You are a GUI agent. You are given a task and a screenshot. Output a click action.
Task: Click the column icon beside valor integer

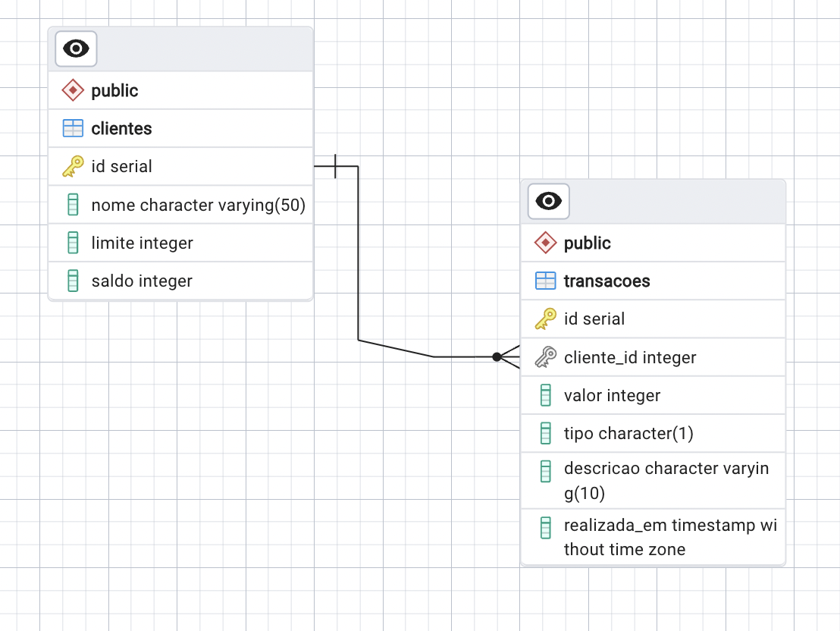click(545, 396)
